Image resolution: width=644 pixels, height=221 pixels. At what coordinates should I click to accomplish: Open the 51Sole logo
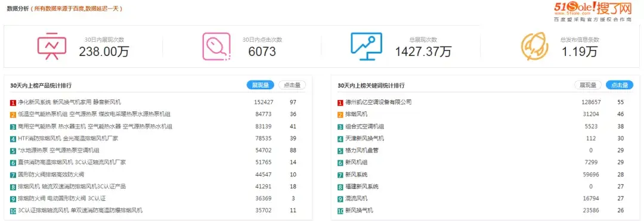[x=592, y=11]
